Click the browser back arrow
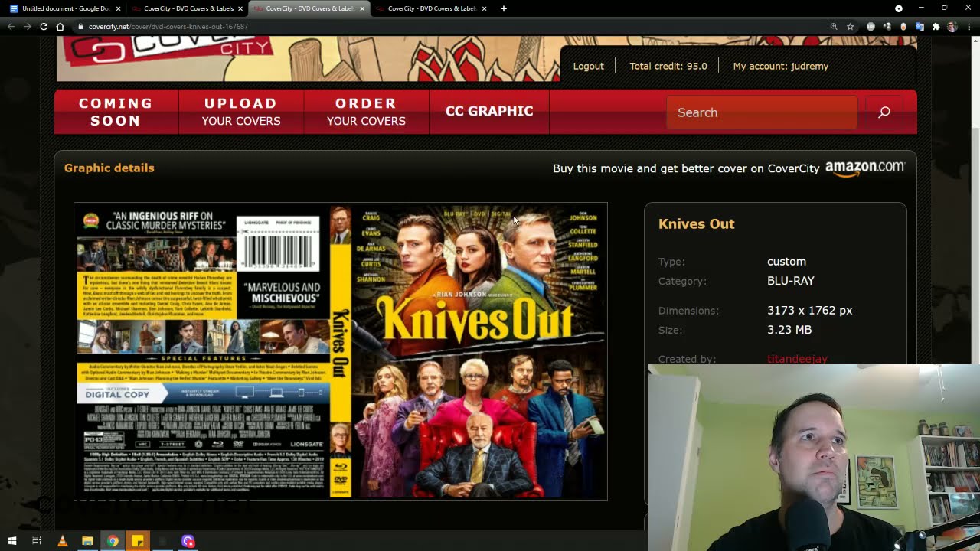Image resolution: width=980 pixels, height=551 pixels. click(11, 26)
